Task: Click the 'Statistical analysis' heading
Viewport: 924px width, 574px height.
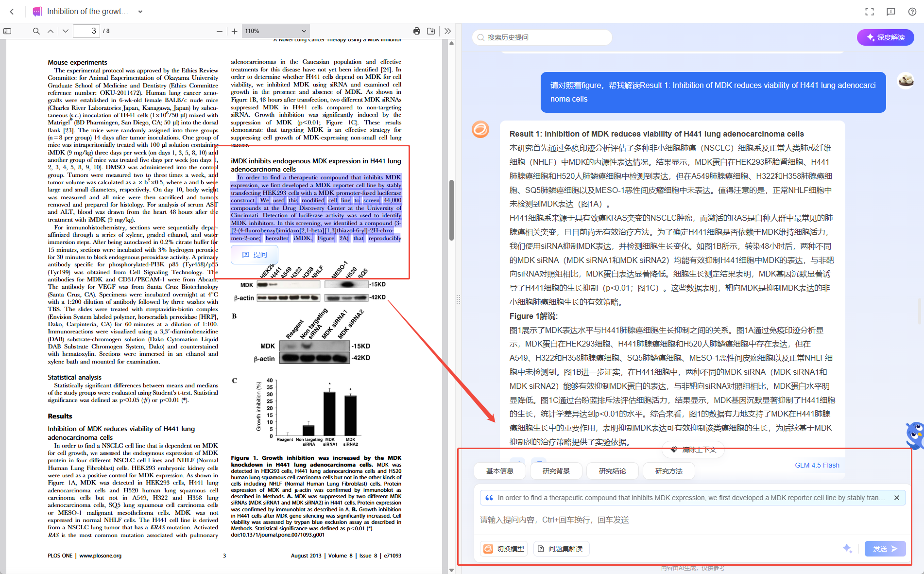Action: click(74, 377)
